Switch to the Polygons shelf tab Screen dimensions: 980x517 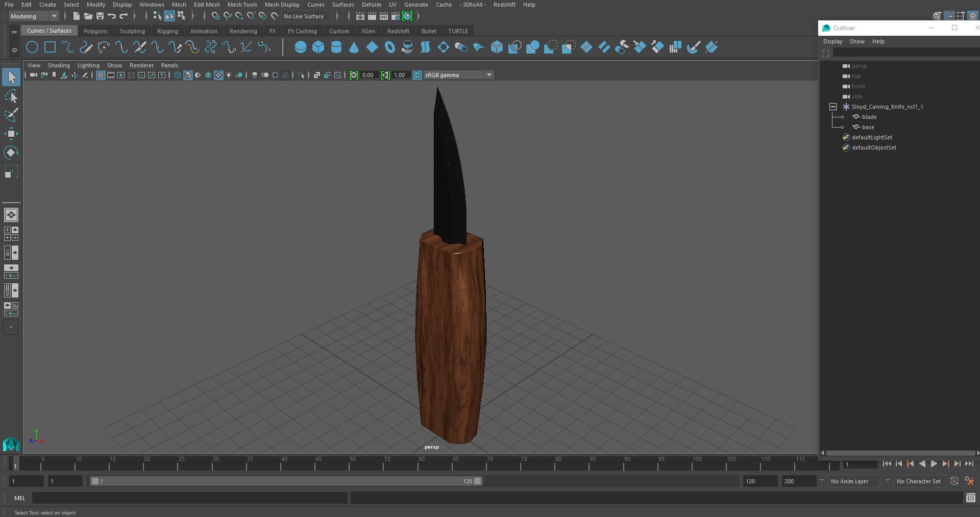point(95,31)
